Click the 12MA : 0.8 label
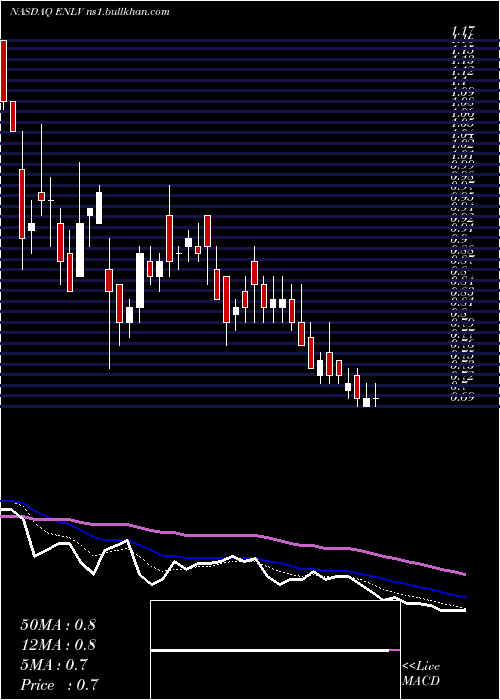The width and height of the screenshot is (500, 700). pyautogui.click(x=58, y=645)
